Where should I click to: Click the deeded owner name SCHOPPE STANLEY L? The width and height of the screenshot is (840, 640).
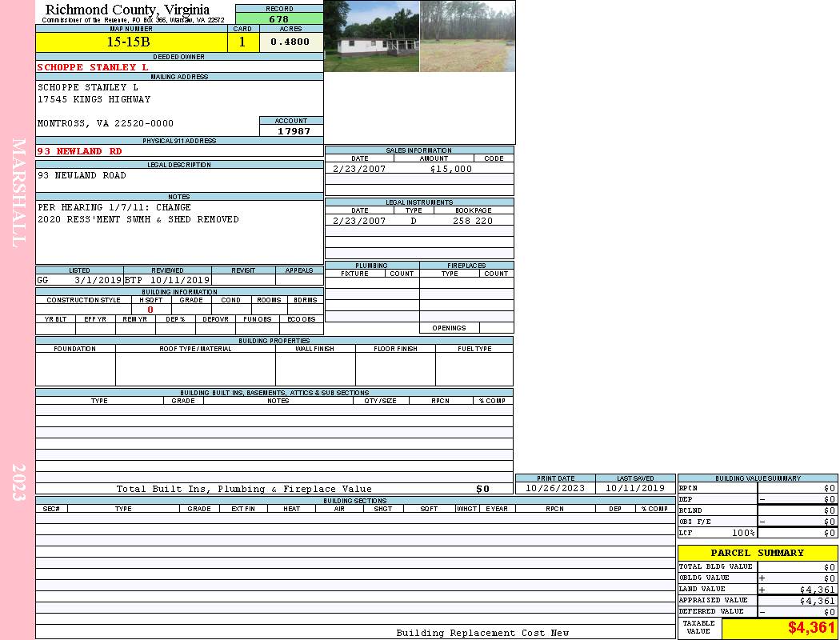coord(93,67)
